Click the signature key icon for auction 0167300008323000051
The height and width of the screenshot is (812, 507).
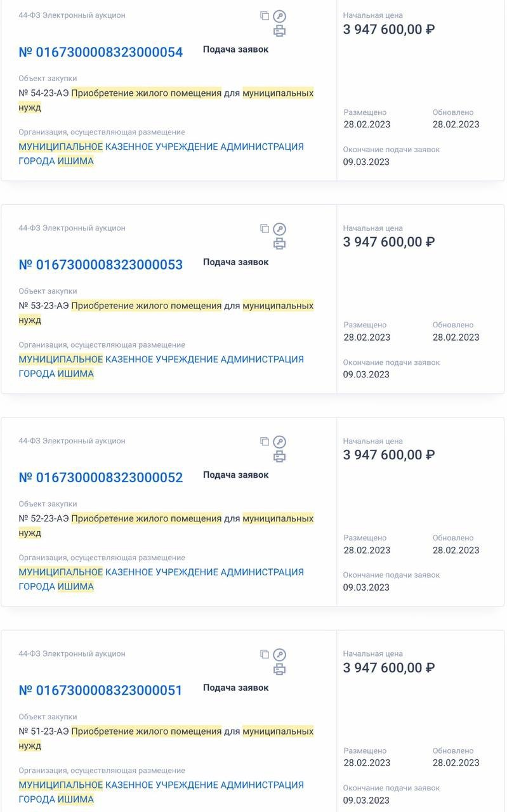pos(279,655)
